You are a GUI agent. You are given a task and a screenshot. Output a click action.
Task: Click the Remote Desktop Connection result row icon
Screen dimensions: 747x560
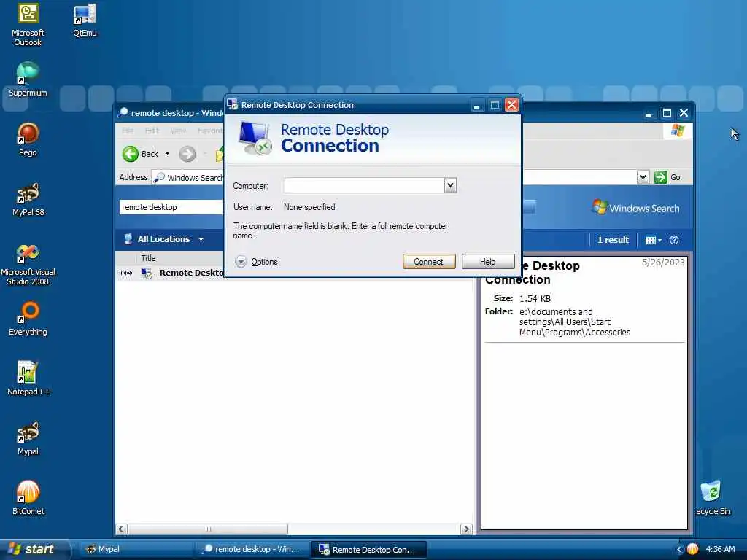pos(147,273)
